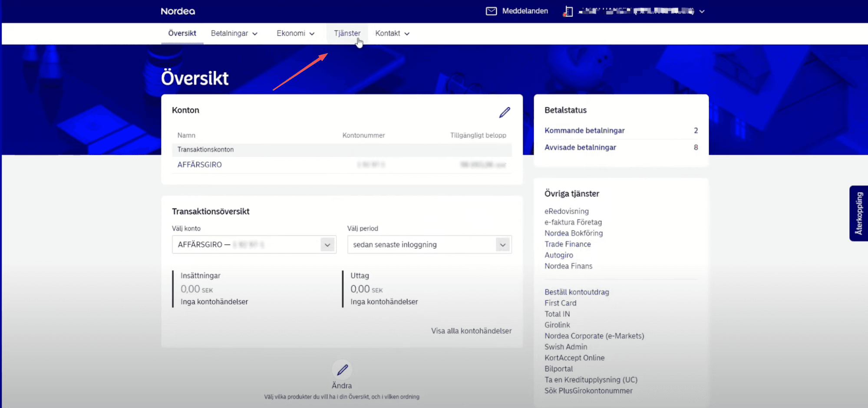The height and width of the screenshot is (408, 868).
Task: Click the Övriga tjänster heading
Action: tap(572, 194)
